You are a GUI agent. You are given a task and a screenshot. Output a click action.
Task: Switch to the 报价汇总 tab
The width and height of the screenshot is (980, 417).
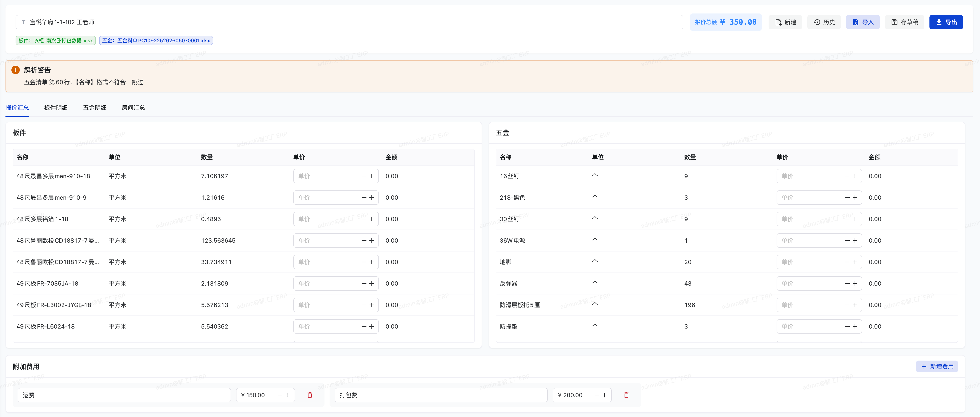17,108
